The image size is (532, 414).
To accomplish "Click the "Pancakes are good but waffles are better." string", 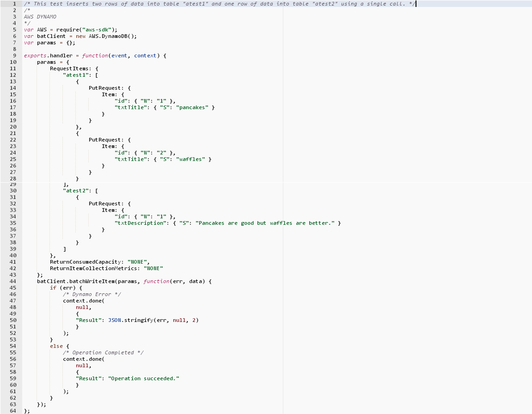I will pyautogui.click(x=265, y=223).
